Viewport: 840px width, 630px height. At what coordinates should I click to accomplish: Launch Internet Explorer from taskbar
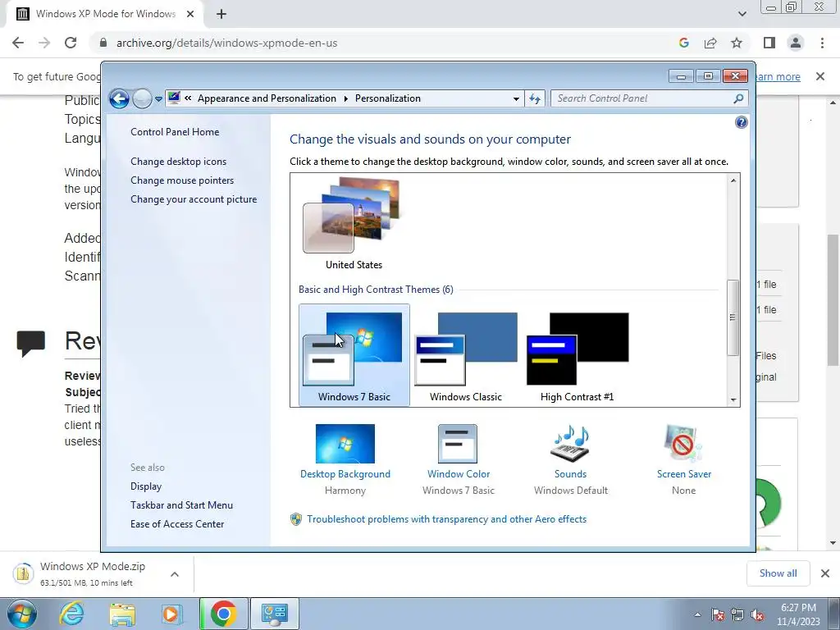[71, 614]
